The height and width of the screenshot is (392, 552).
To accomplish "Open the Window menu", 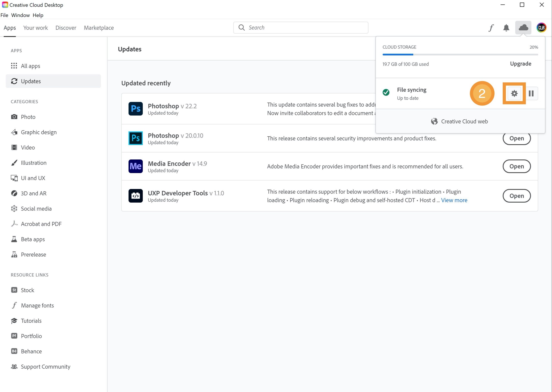I will click(20, 15).
